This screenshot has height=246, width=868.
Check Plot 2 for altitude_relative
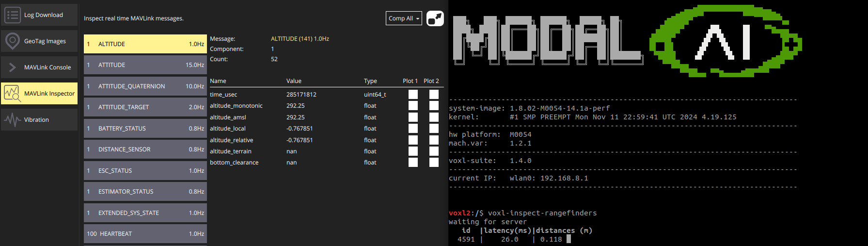pyautogui.click(x=434, y=140)
